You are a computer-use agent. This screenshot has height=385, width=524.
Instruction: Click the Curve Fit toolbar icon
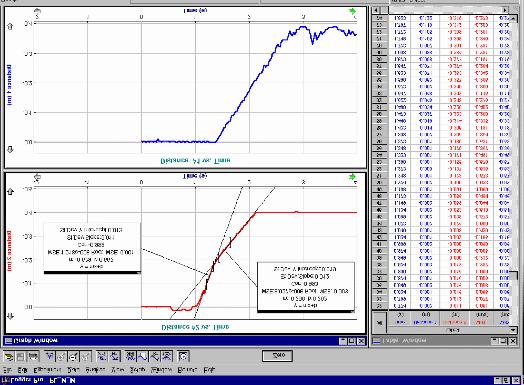[x=167, y=357]
